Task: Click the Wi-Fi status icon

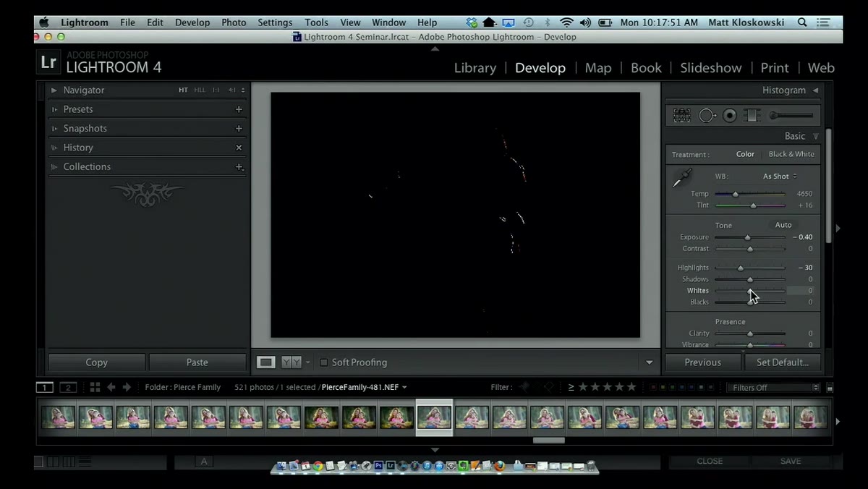Action: 566,22
